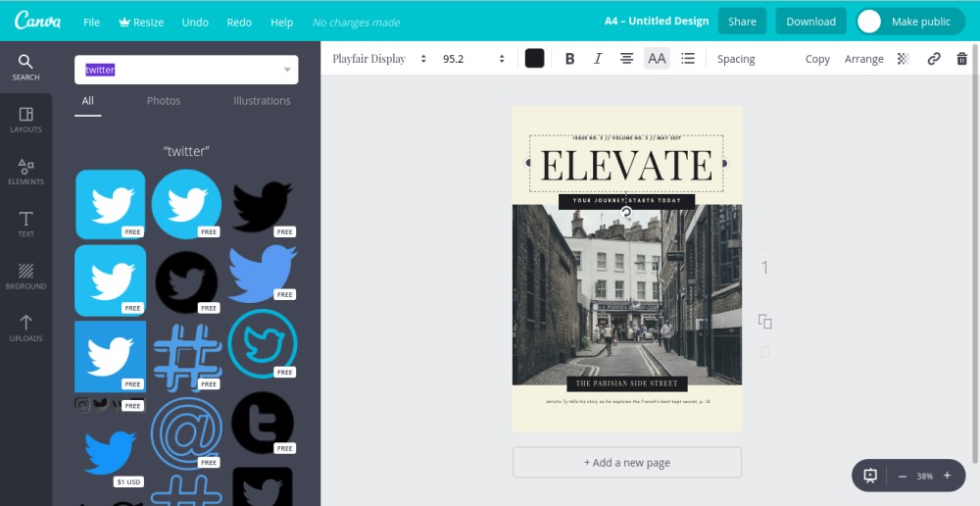This screenshot has width=980, height=506.
Task: Select the street photo on the page
Action: coord(627,294)
